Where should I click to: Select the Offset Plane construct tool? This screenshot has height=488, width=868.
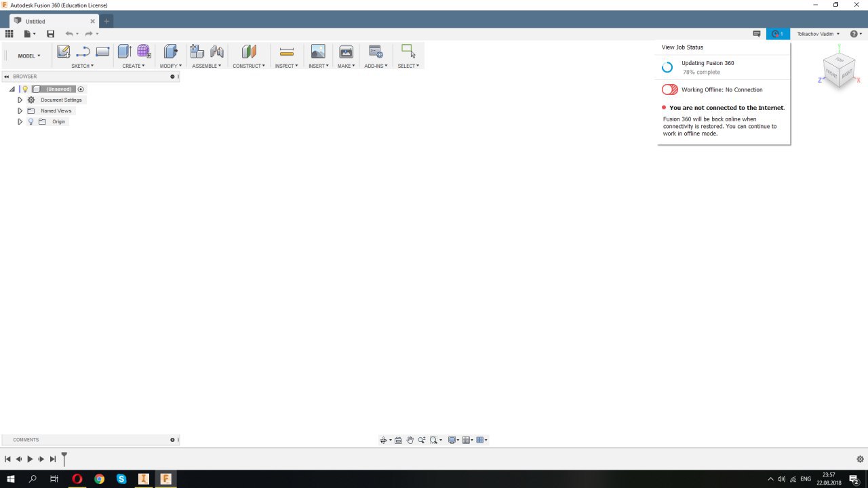click(249, 52)
